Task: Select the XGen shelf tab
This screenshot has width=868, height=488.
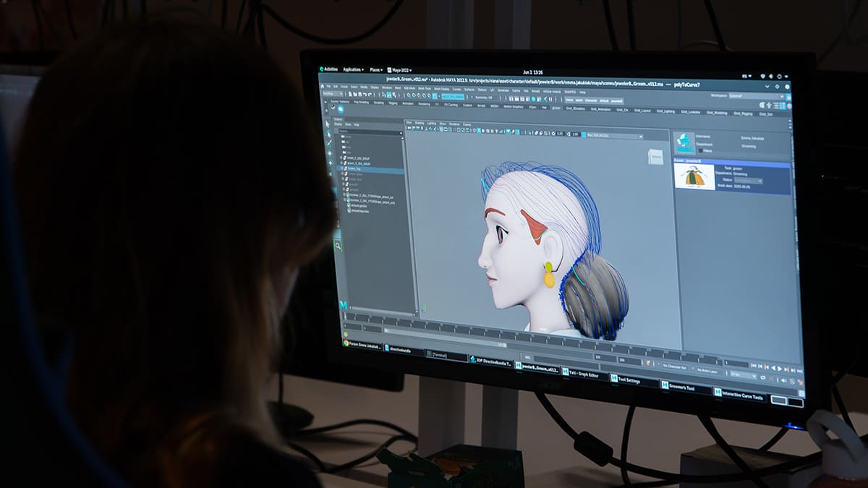Action: tap(532, 106)
